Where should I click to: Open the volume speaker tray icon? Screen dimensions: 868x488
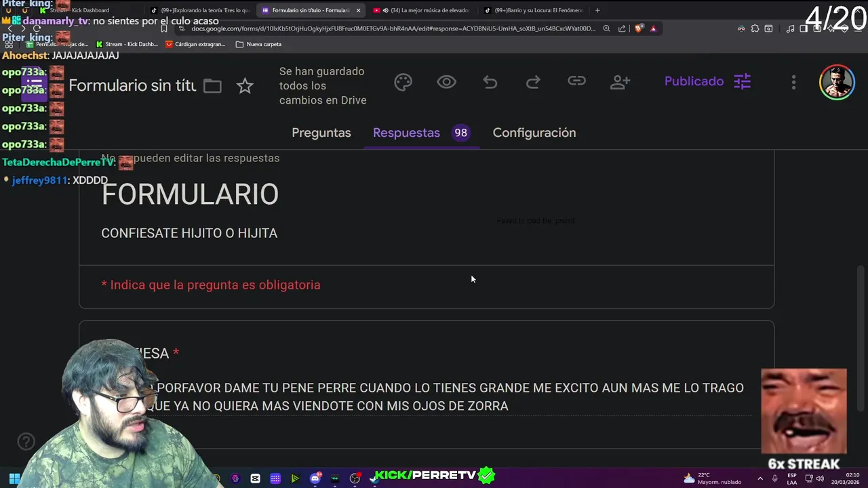coord(820,479)
